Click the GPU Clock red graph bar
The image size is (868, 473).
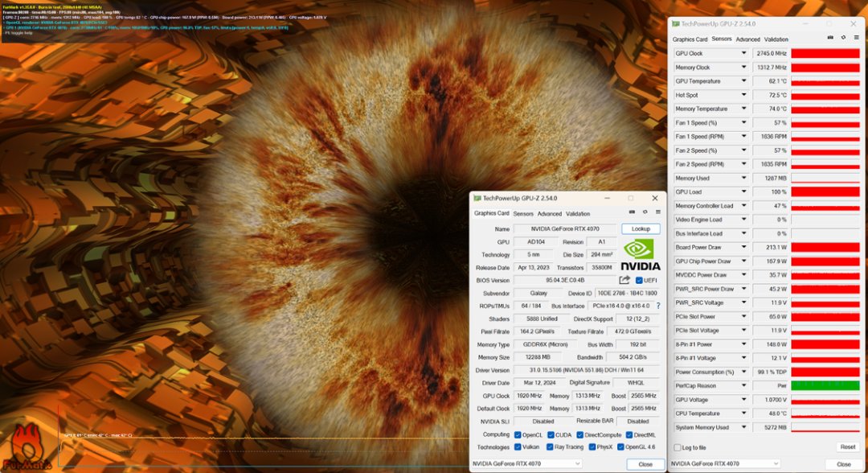[825, 53]
